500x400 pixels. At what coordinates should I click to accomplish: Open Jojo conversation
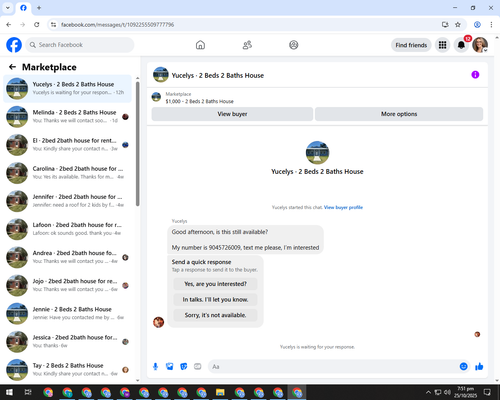pyautogui.click(x=68, y=285)
